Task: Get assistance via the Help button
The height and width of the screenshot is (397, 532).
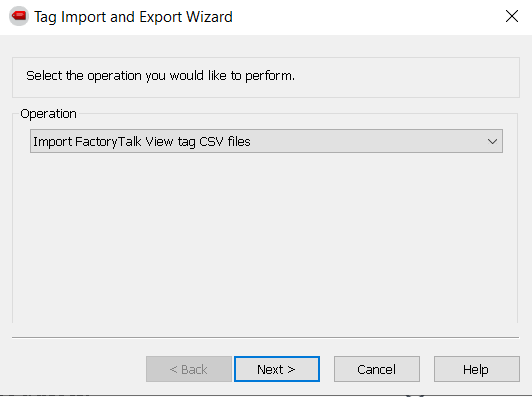Action: pyautogui.click(x=476, y=369)
